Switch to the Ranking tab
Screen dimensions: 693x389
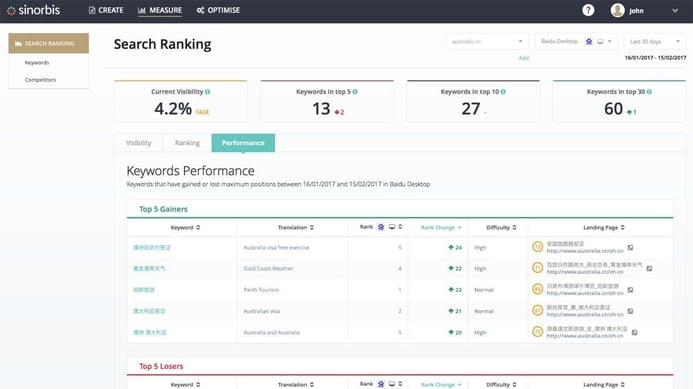pos(187,143)
